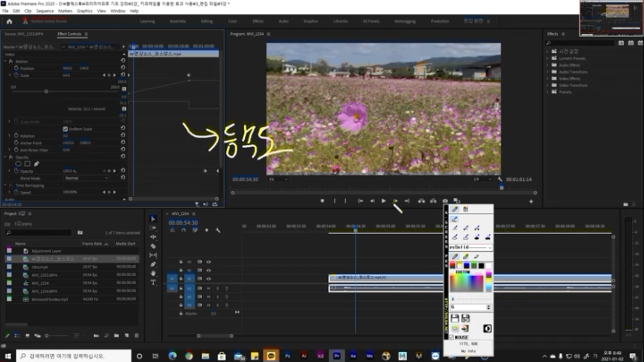Select the Razor tool
Viewport: 644px width, 362px height.
153,246
